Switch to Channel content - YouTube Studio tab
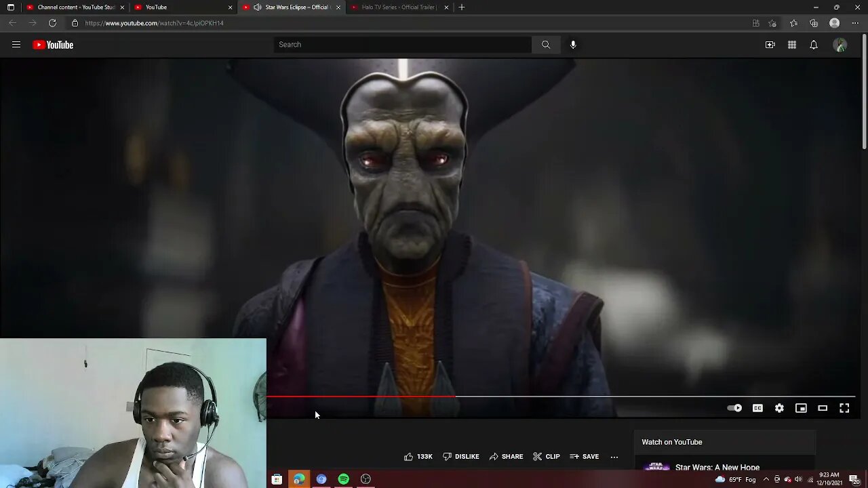The image size is (868, 488). tap(75, 7)
